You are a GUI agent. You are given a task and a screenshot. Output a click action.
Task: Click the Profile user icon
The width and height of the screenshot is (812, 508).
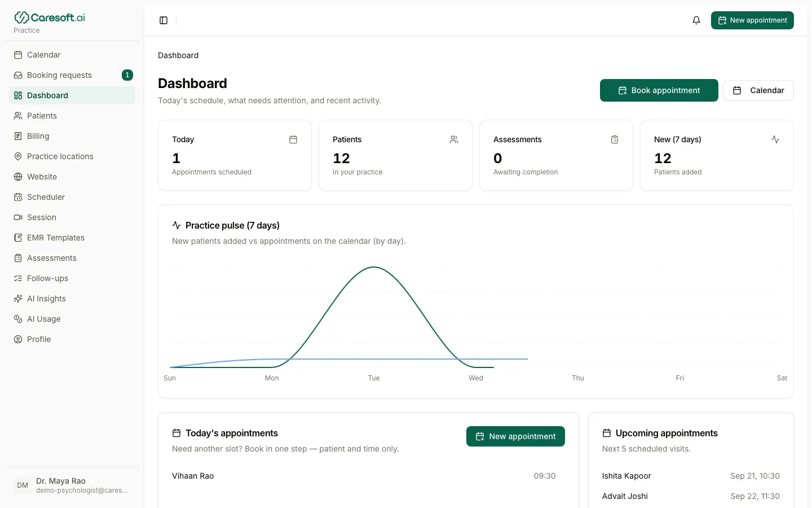(18, 339)
